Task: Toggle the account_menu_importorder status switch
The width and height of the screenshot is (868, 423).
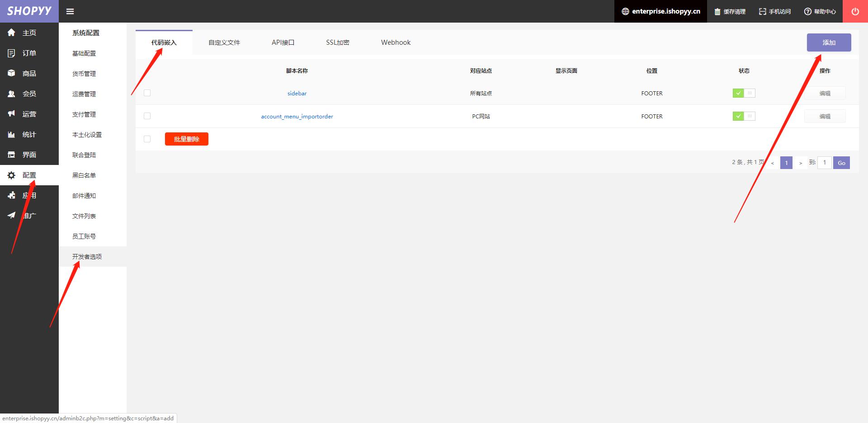Action: tap(744, 116)
